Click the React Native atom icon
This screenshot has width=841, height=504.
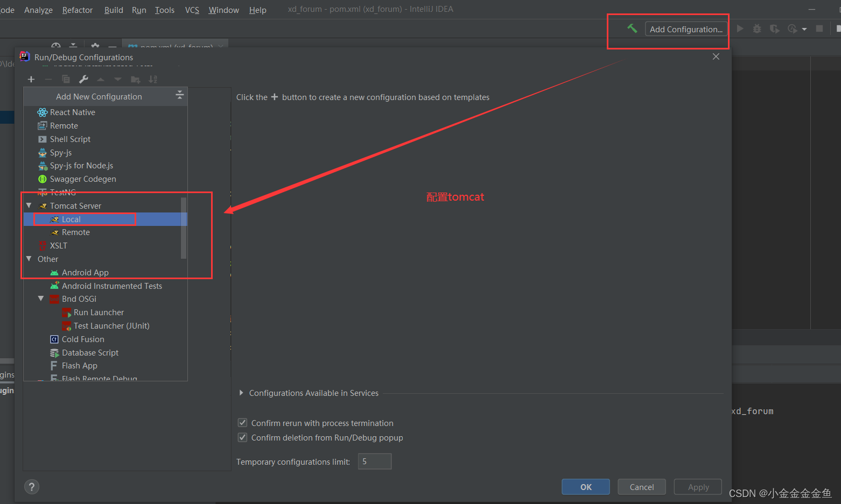tap(43, 112)
